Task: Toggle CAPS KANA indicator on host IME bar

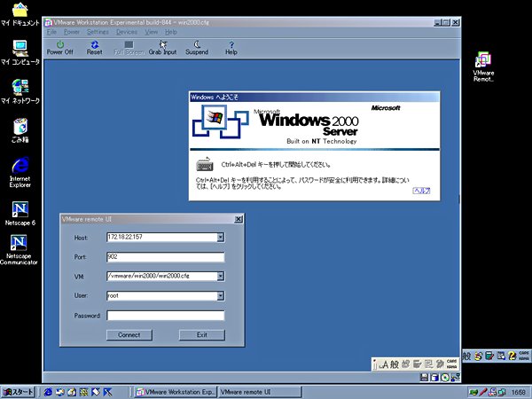Action: [523, 356]
